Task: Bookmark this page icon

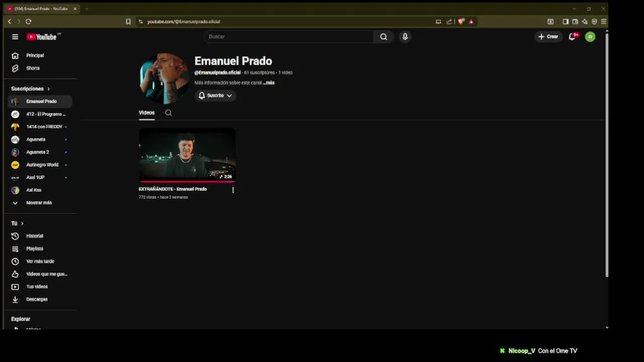Action: (128, 22)
